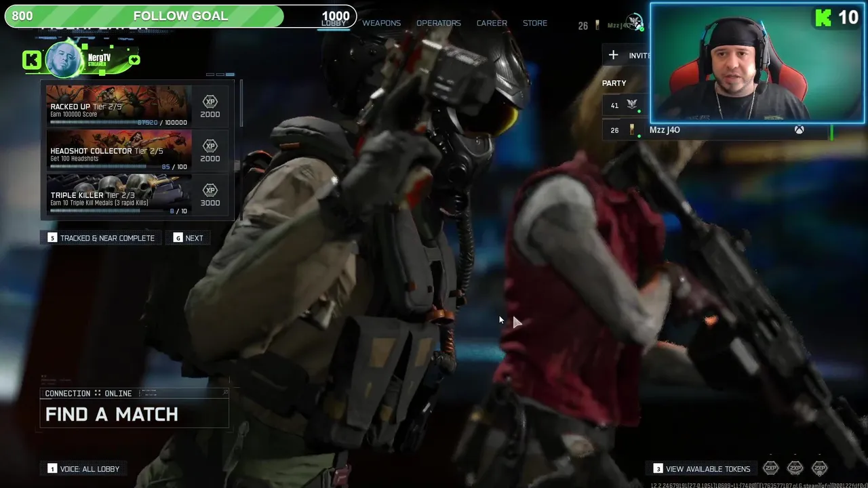The width and height of the screenshot is (868, 488).
Task: Click XP icon beside Racked Up
Action: [210, 102]
